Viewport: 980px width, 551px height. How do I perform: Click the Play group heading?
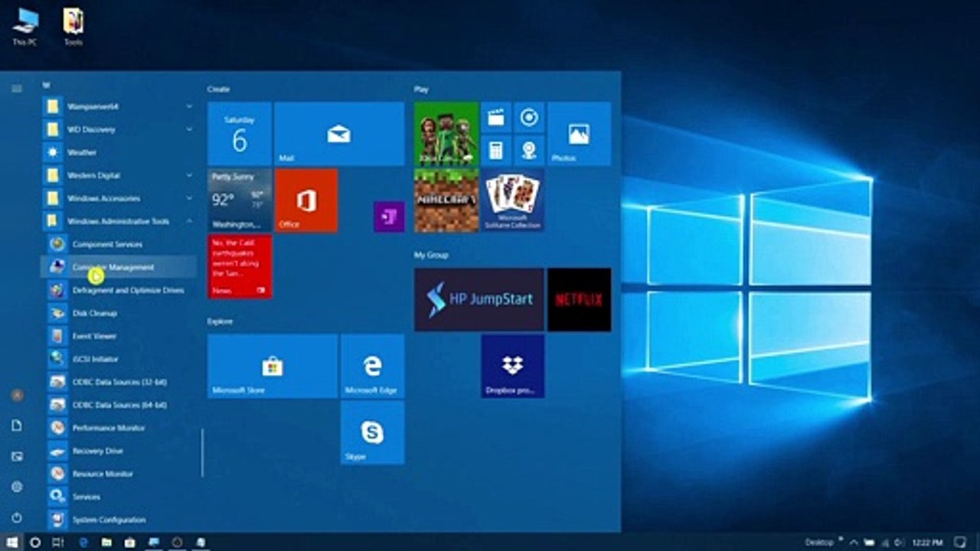pos(421,90)
